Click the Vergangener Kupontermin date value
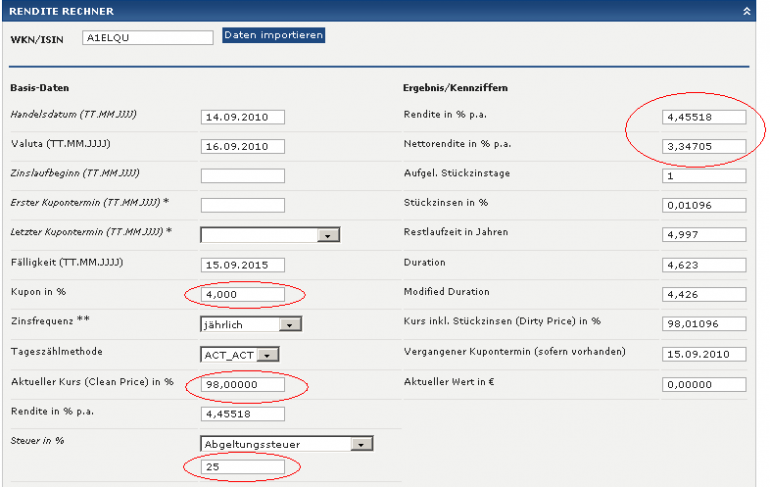This screenshot has height=487, width=770. pyautogui.click(x=704, y=354)
